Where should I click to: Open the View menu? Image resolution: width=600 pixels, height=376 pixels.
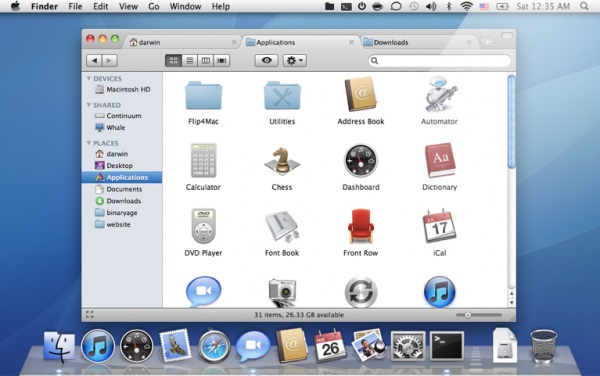pyautogui.click(x=128, y=7)
